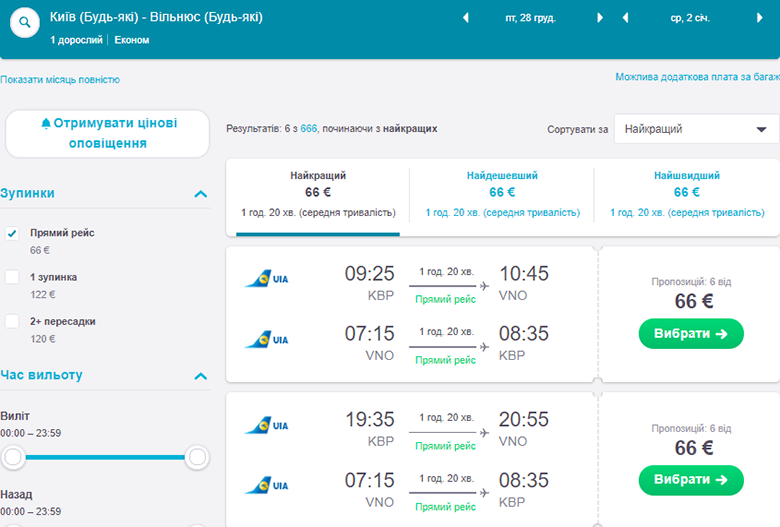
Task: Tick the 2+ пересадки checkbox
Action: pyautogui.click(x=12, y=321)
